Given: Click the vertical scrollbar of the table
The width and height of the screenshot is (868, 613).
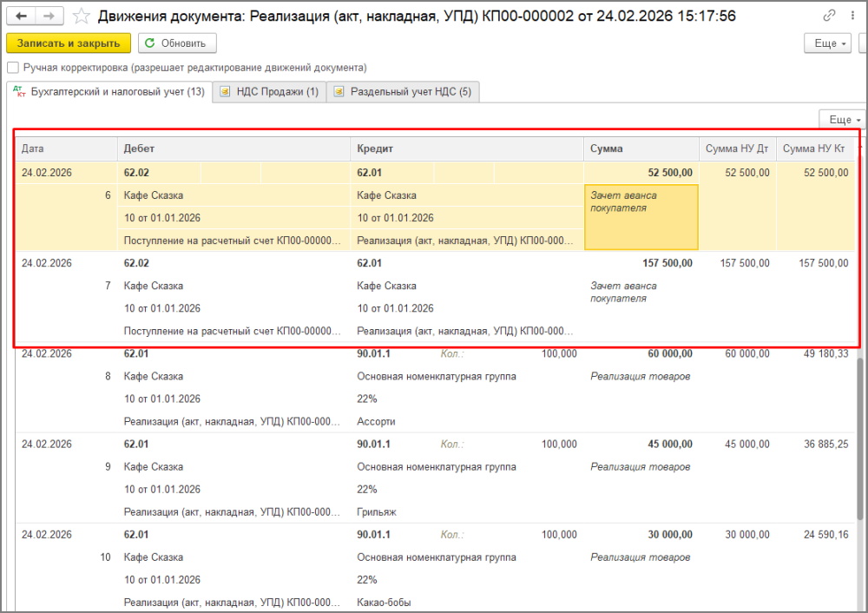Looking at the screenshot, I should coord(861,434).
